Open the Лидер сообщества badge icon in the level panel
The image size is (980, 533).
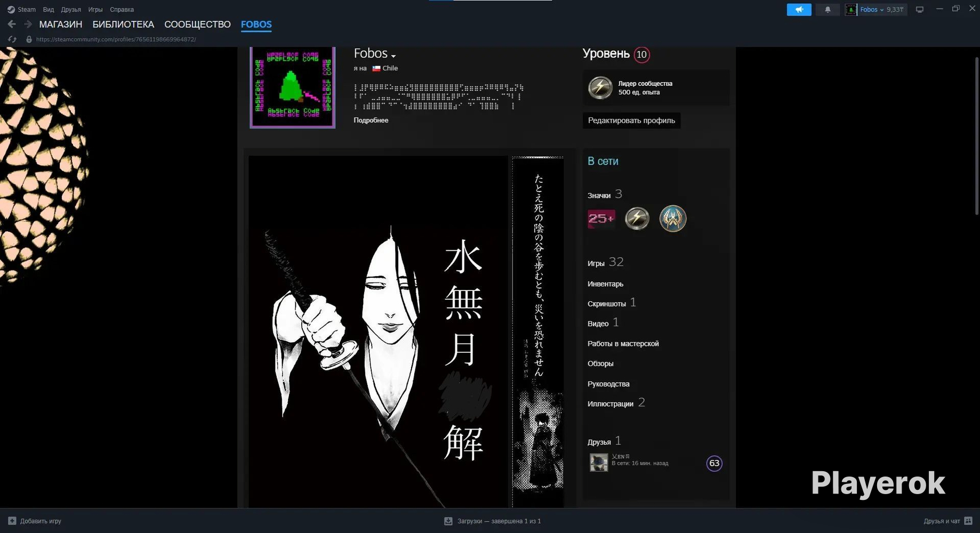pos(600,88)
